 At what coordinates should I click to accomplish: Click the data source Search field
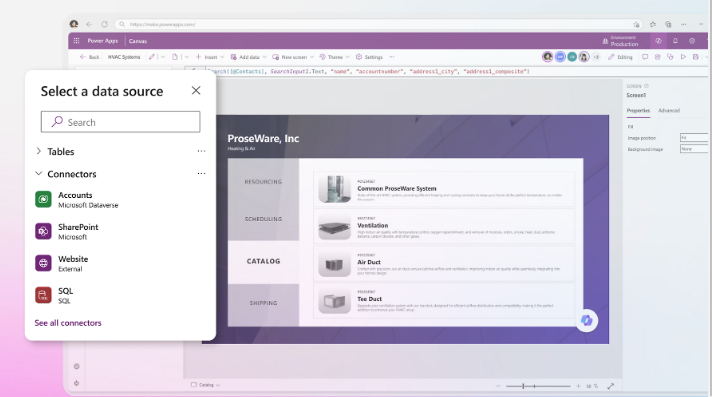(x=120, y=122)
